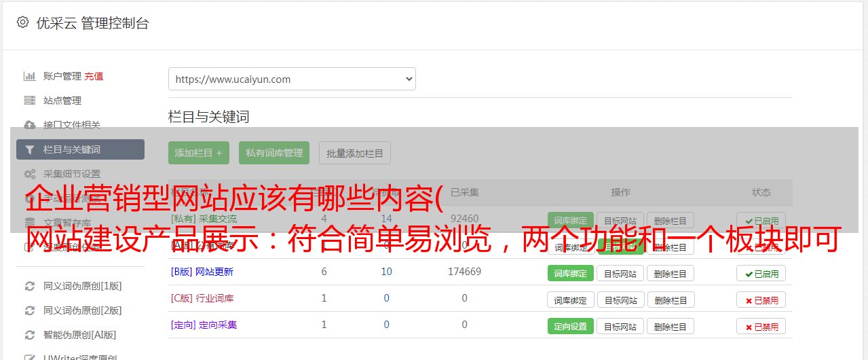
Task: Open the 账户管理 sidebar item
Action: 62,76
